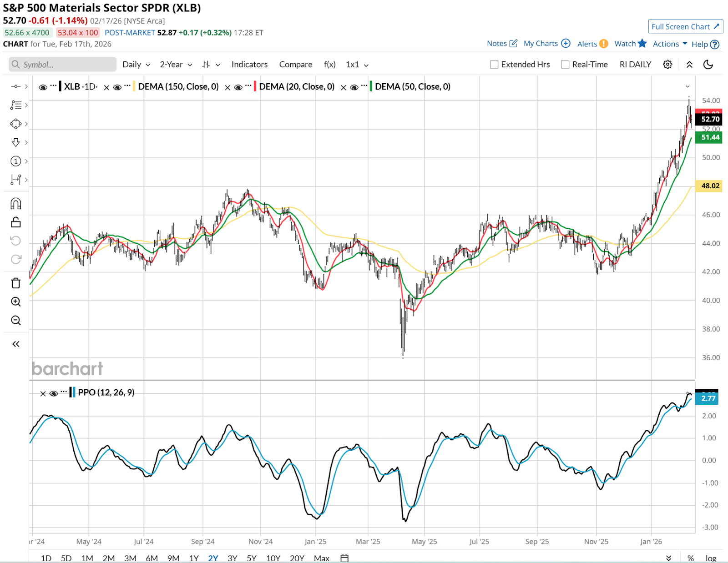Toggle visibility of PPO indicator
The image size is (728, 563).
coord(54,393)
